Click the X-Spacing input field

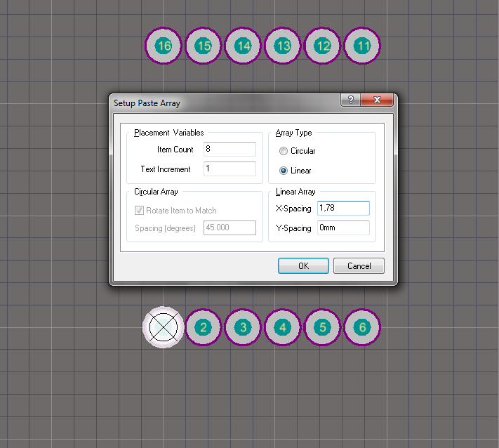(343, 209)
